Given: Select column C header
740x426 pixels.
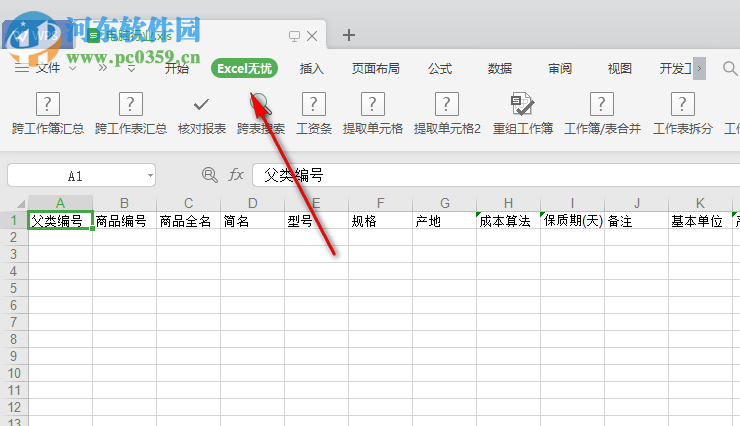Looking at the screenshot, I should click(189, 203).
